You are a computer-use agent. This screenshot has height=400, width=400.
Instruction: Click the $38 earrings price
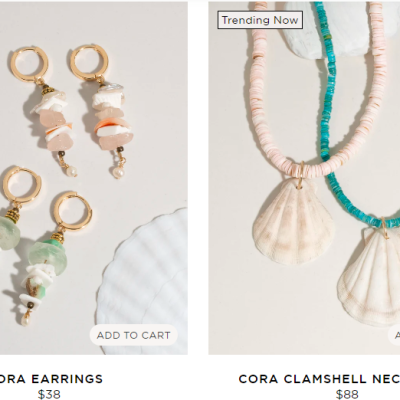[x=49, y=394]
